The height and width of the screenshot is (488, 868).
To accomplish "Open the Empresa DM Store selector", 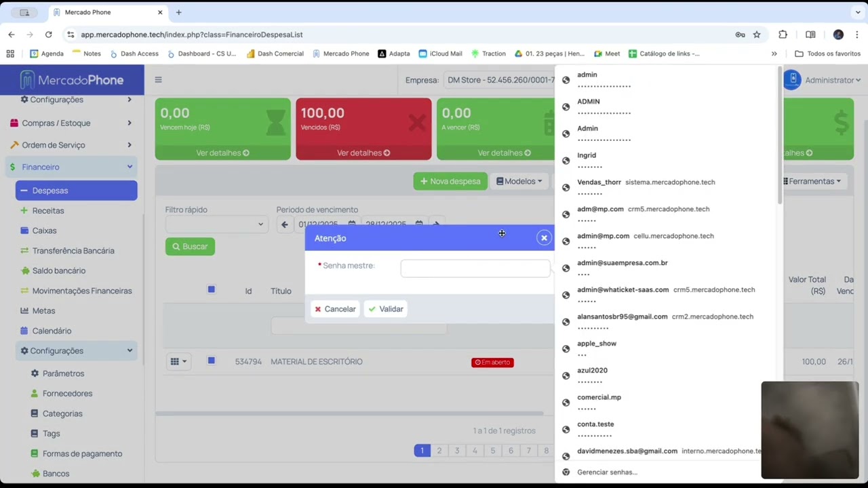I will [x=499, y=80].
